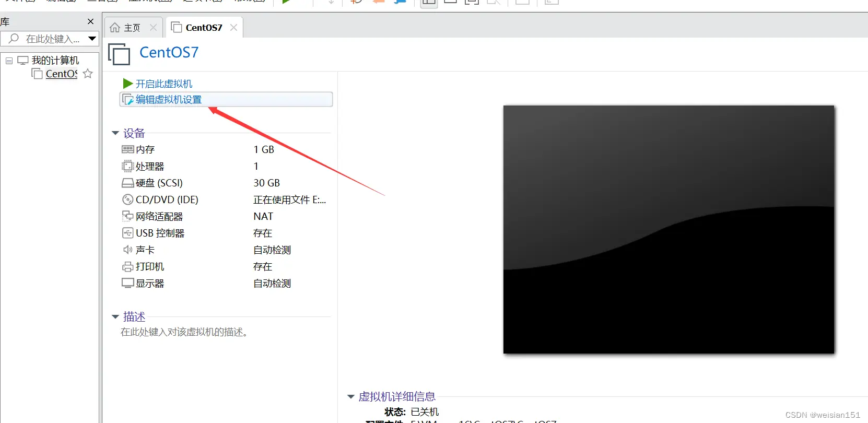Click the USB controller icon
This screenshot has width=868, height=423.
(x=127, y=233)
